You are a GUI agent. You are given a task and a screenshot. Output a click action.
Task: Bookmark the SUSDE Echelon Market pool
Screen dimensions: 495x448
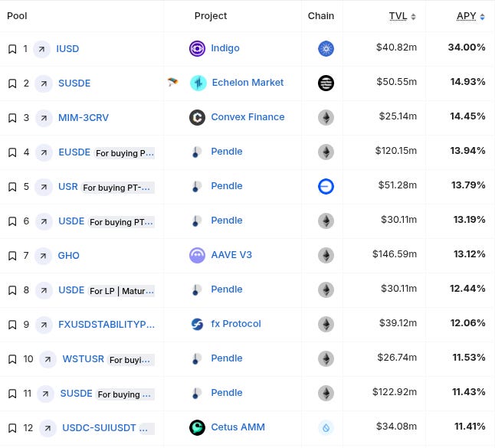pyautogui.click(x=12, y=83)
